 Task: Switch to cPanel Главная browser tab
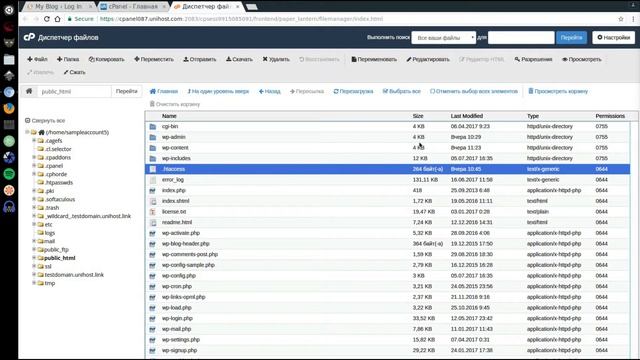pos(133,7)
